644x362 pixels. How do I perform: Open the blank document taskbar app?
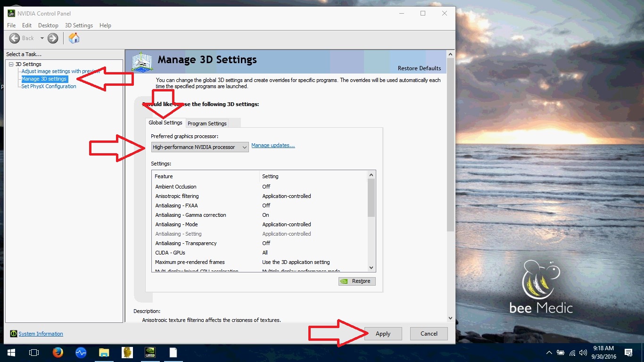pyautogui.click(x=173, y=352)
